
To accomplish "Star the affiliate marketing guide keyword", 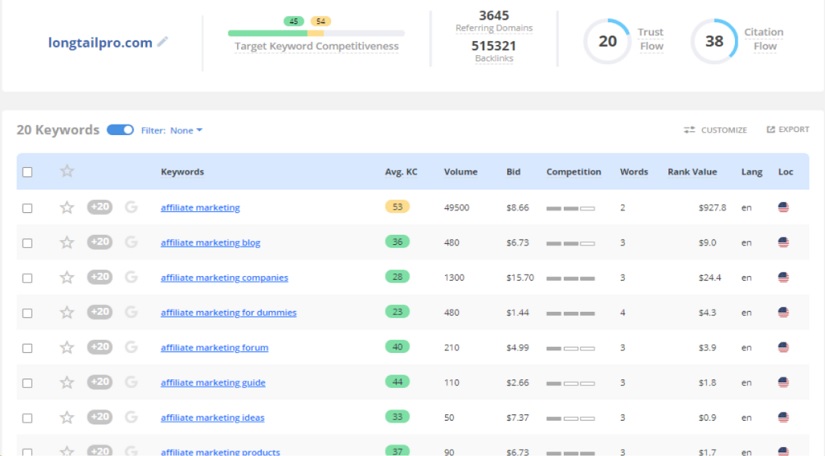I will click(x=67, y=382).
